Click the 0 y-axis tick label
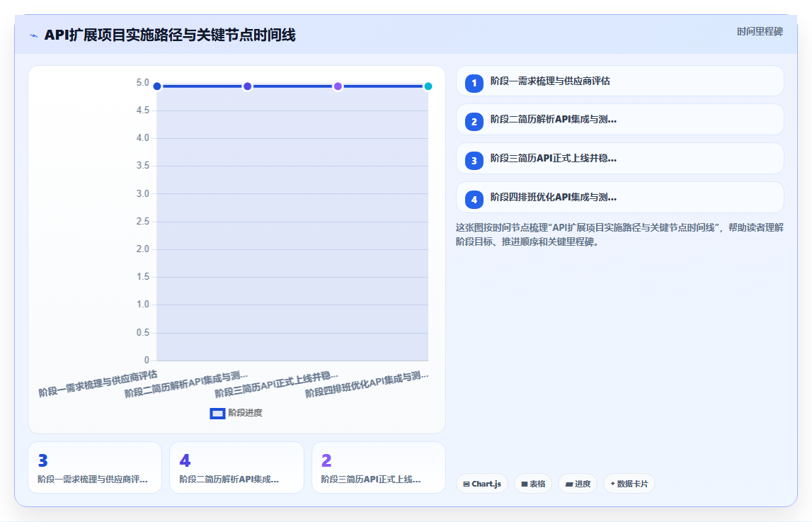This screenshot has width=812, height=522. [147, 360]
